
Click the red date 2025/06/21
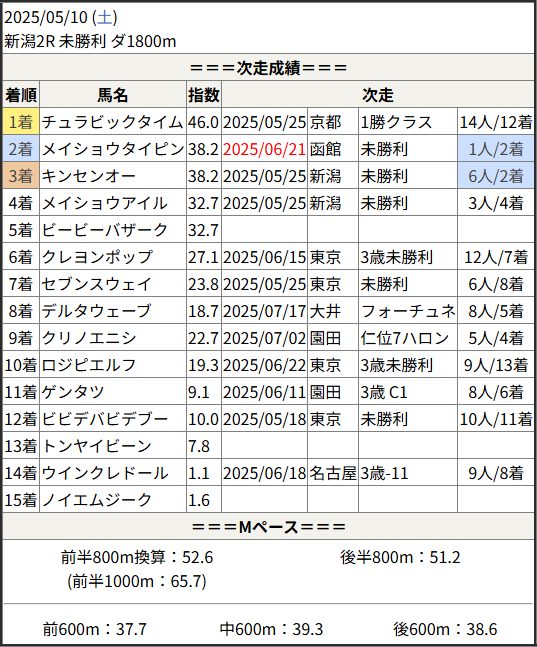[x=265, y=149]
